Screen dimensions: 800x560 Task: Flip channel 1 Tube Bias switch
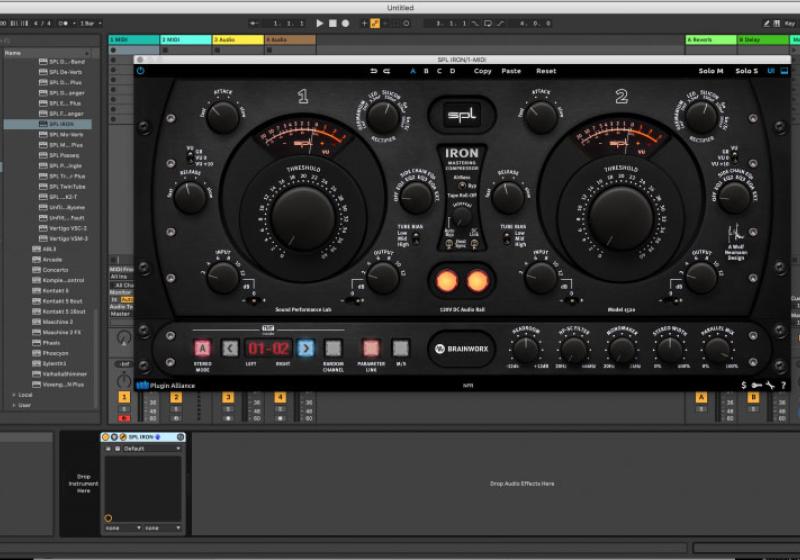pyautogui.click(x=416, y=238)
